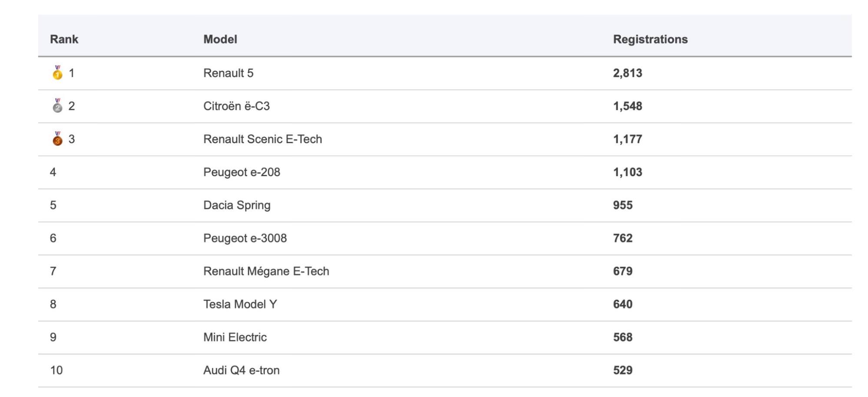
Task: Click the Registrations column header
Action: tap(650, 39)
